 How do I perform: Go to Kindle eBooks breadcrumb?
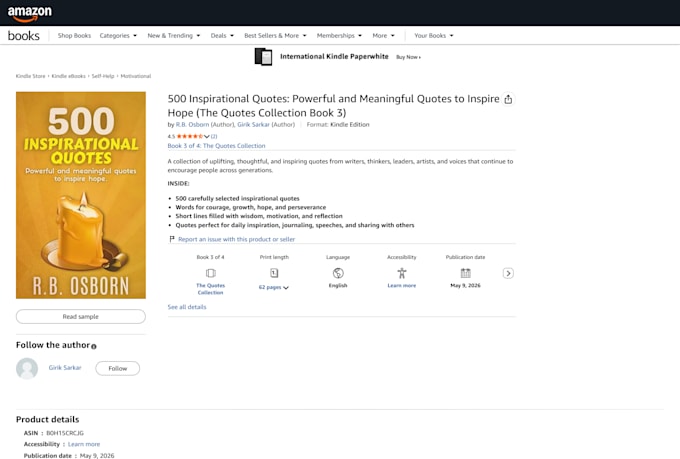[x=69, y=76]
